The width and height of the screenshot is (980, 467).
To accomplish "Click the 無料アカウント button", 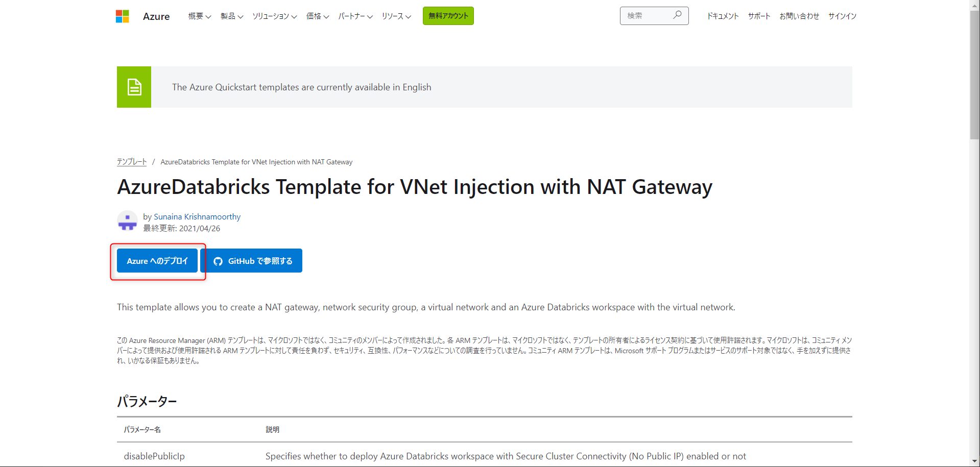I will pyautogui.click(x=448, y=16).
